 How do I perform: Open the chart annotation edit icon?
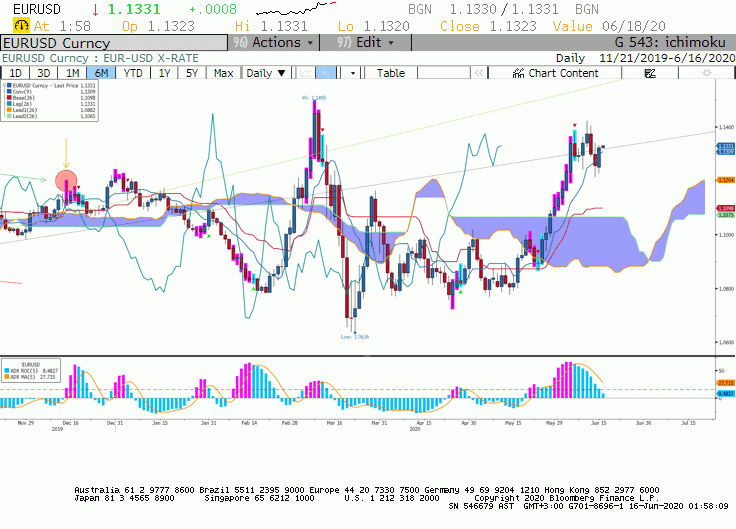[650, 73]
